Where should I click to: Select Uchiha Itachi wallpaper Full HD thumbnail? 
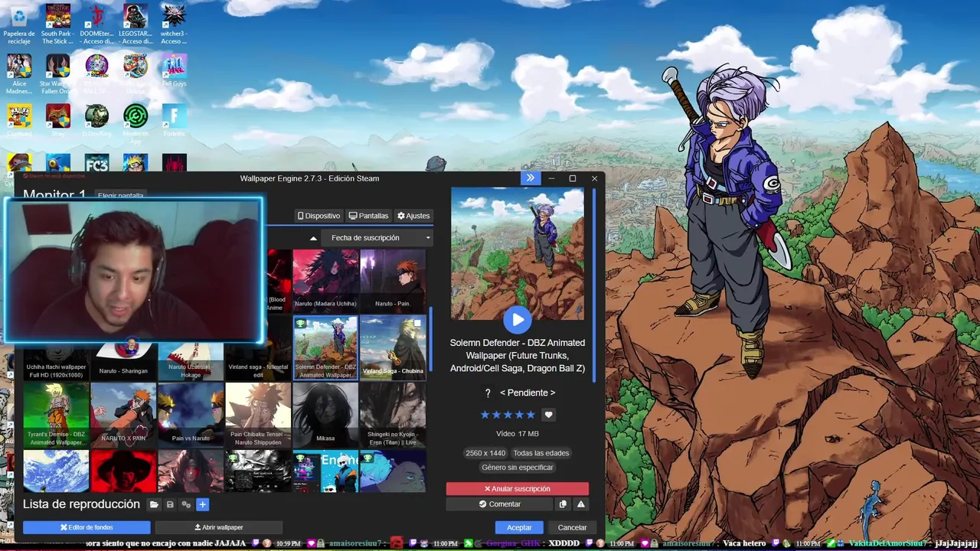pos(56,361)
